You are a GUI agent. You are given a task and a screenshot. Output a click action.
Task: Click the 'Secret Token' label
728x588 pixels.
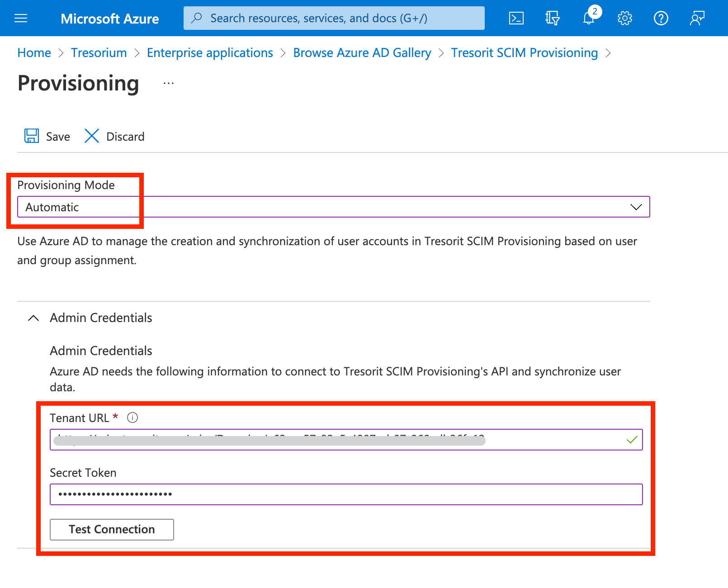tap(83, 473)
